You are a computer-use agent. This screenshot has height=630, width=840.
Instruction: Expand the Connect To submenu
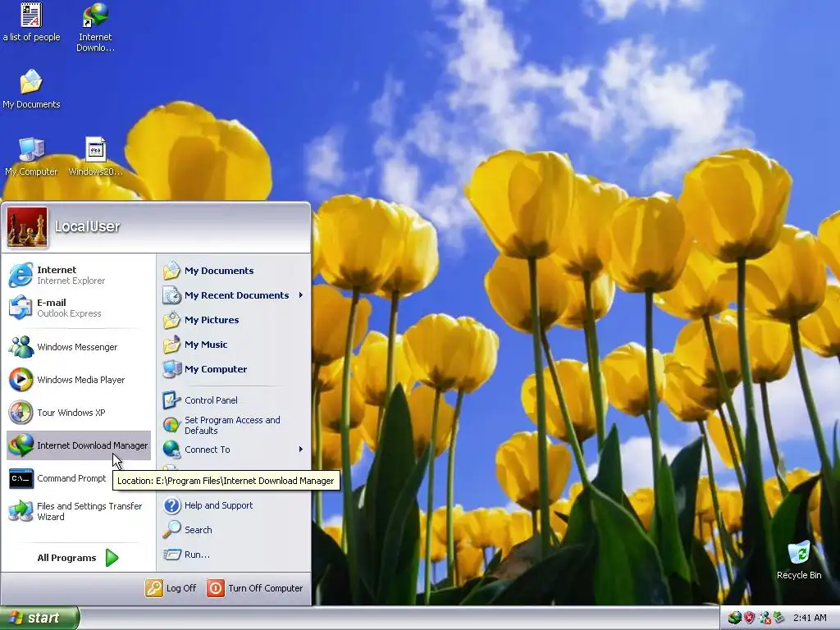234,450
